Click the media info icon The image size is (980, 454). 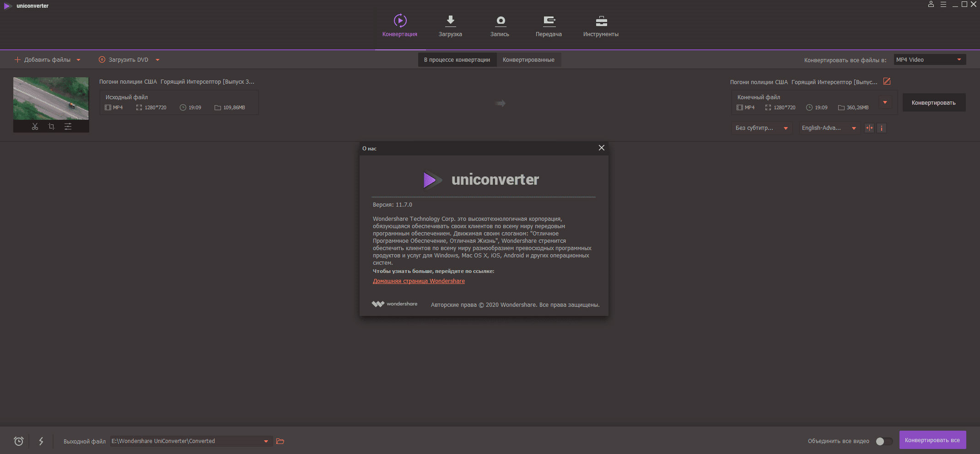point(882,128)
